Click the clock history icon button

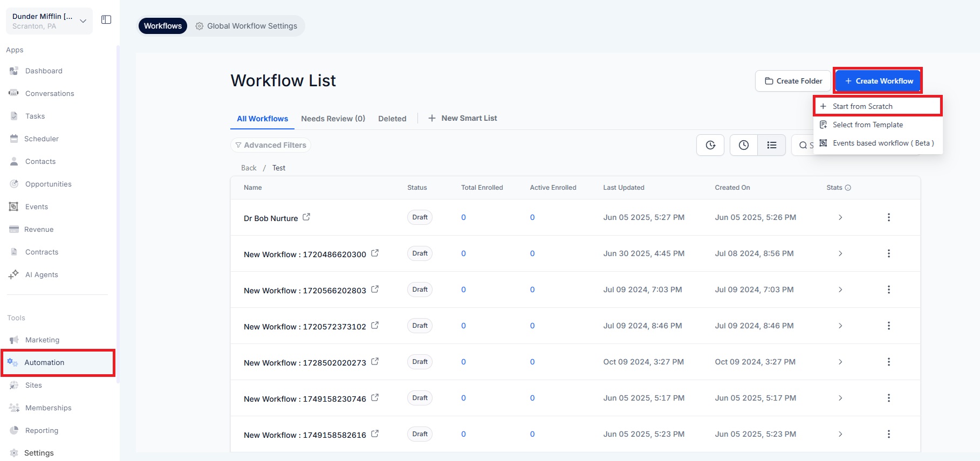[743, 145]
